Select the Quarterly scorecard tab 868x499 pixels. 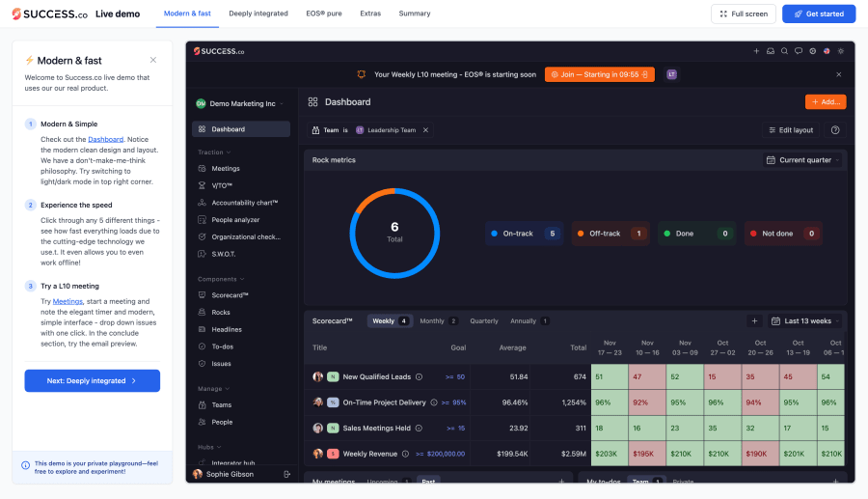pos(484,321)
